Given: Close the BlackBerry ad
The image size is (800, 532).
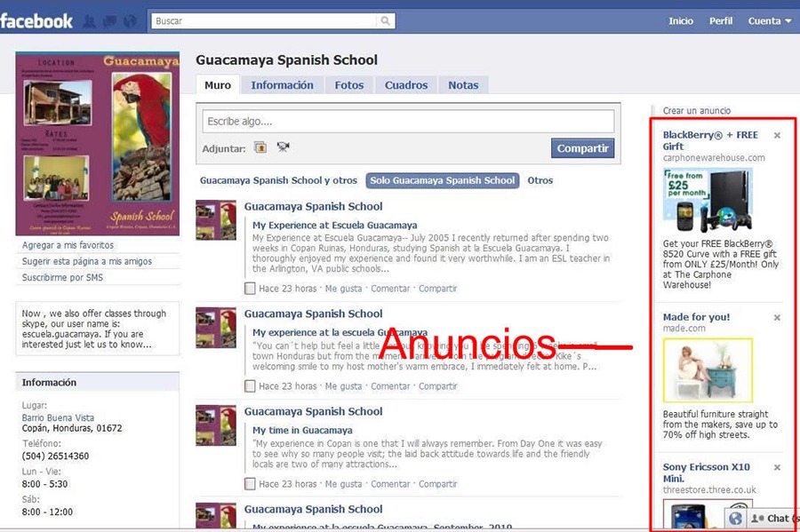Looking at the screenshot, I should pos(777,136).
